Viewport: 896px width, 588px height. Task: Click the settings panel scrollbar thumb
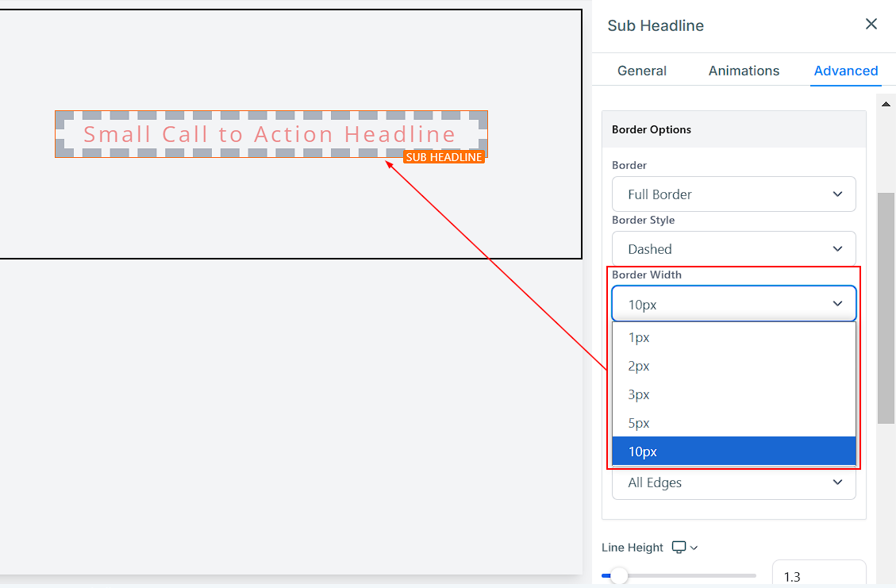click(886, 309)
